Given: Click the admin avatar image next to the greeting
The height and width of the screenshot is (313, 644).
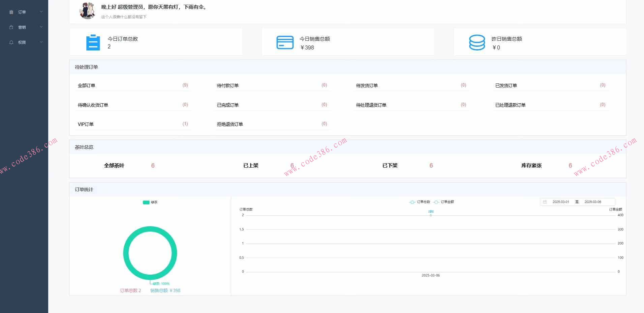Looking at the screenshot, I should (x=87, y=10).
